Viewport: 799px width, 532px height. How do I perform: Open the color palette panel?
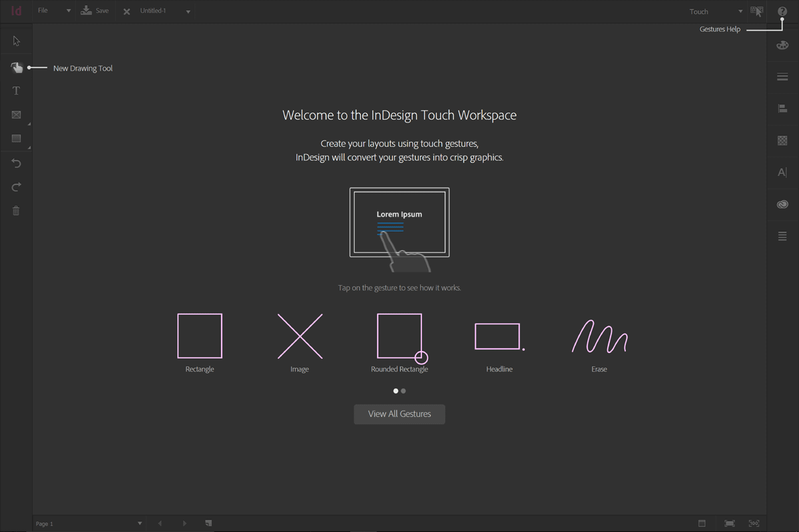782,45
